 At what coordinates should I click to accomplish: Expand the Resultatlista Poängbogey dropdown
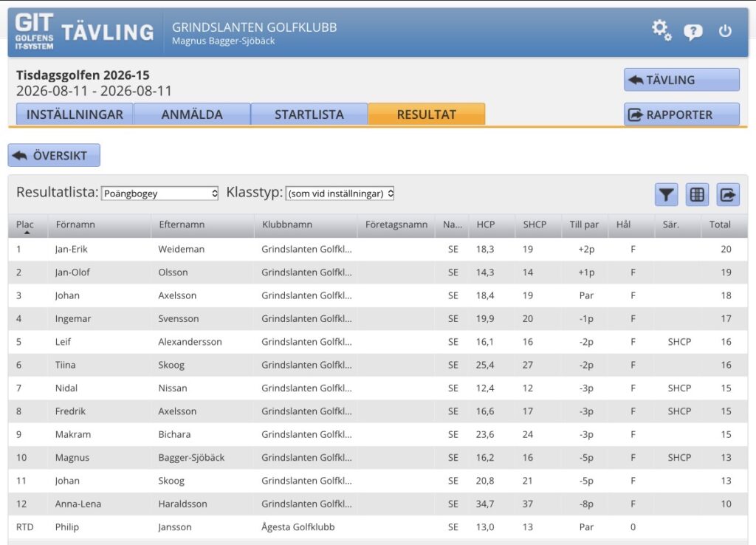159,193
